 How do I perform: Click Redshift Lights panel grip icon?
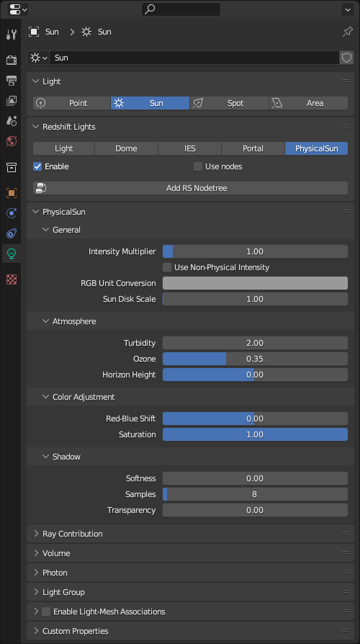click(x=346, y=127)
